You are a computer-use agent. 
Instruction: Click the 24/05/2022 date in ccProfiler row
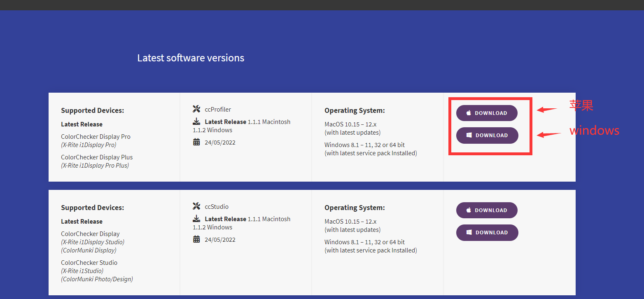(x=220, y=142)
